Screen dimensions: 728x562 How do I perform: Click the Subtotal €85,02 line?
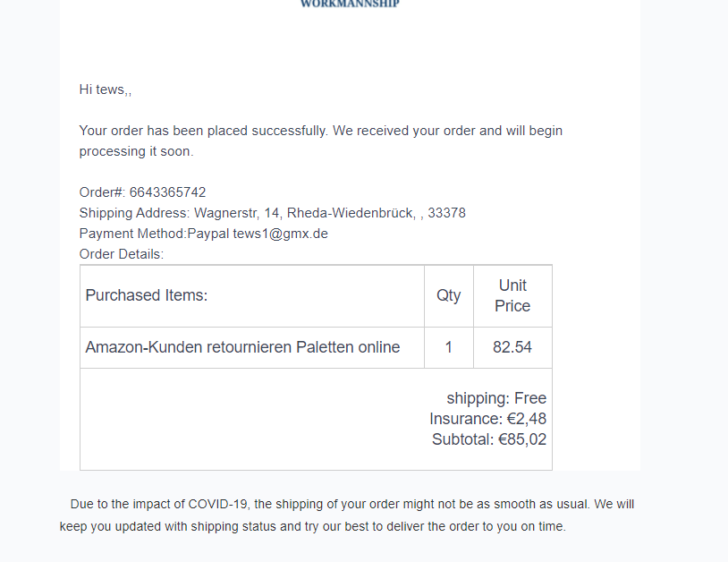pos(488,439)
